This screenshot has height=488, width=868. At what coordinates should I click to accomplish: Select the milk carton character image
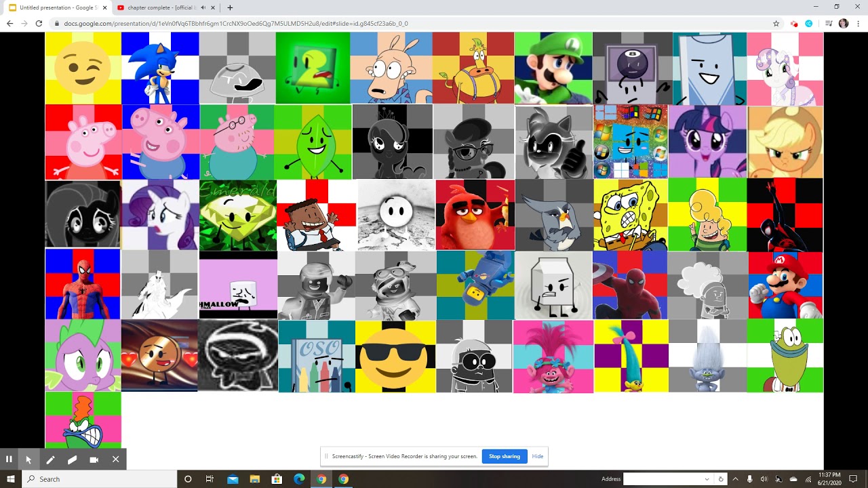click(553, 285)
